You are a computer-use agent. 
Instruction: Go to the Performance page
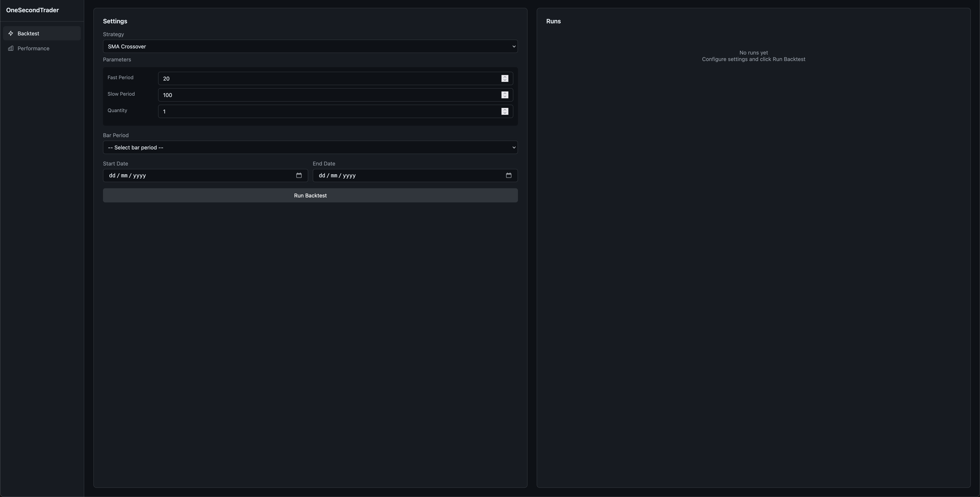(33, 48)
